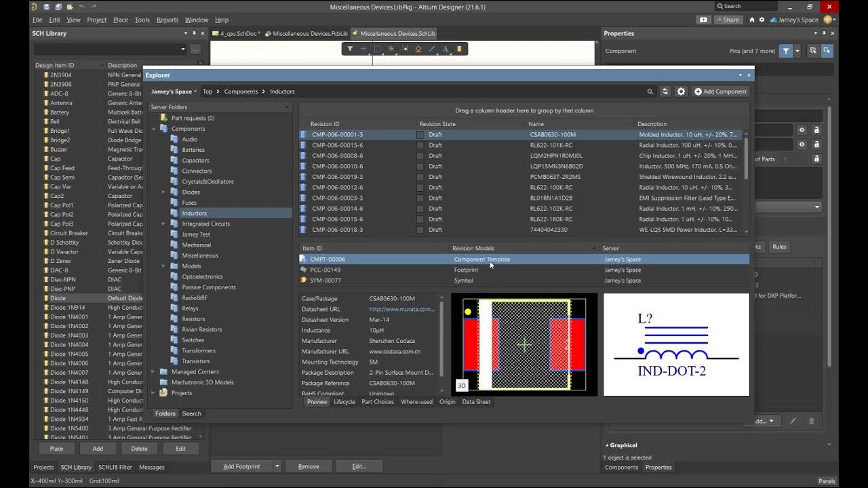Screen dimensions: 868x488
Task: Expand the Managed Content folder
Action: pyautogui.click(x=153, y=371)
